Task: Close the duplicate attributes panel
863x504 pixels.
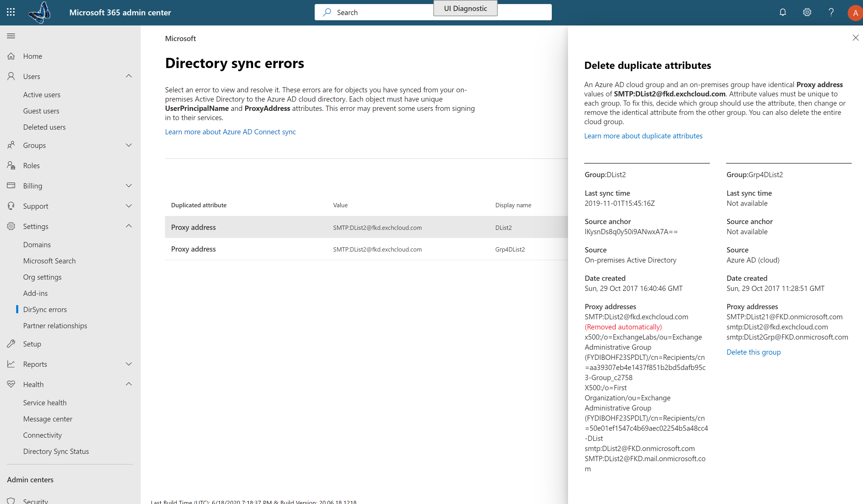Action: click(856, 38)
